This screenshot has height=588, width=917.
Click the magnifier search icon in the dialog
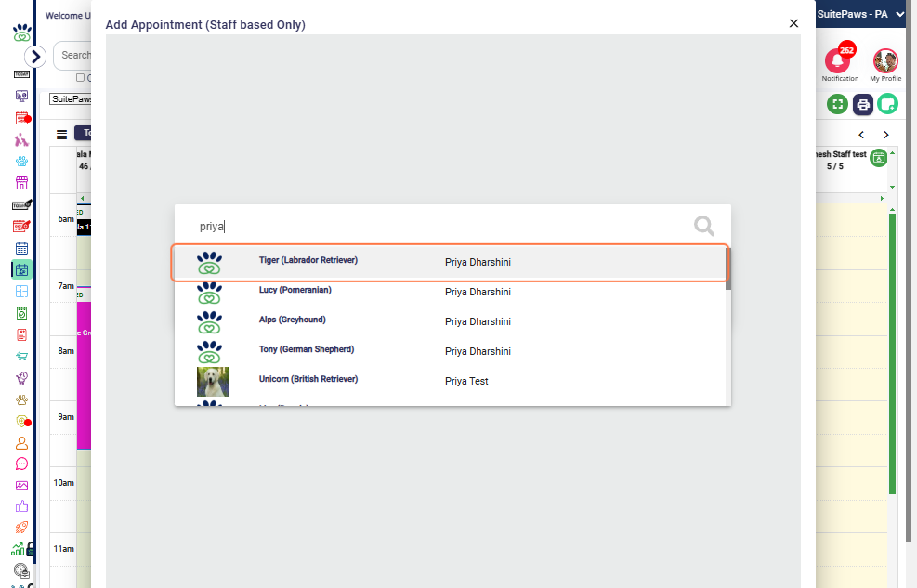click(x=704, y=226)
